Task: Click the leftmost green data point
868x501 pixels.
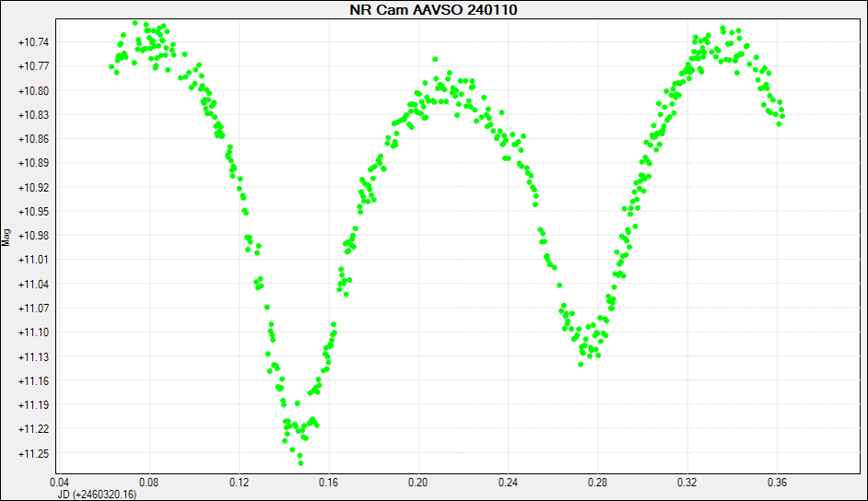Action: coord(111,66)
